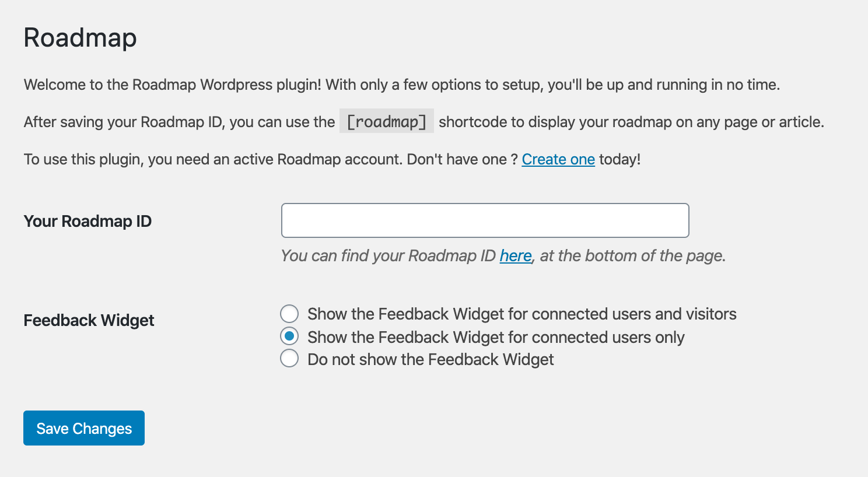Click the welcome paragraph about the Wordpress plugin
This screenshot has width=868, height=477.
(x=401, y=85)
